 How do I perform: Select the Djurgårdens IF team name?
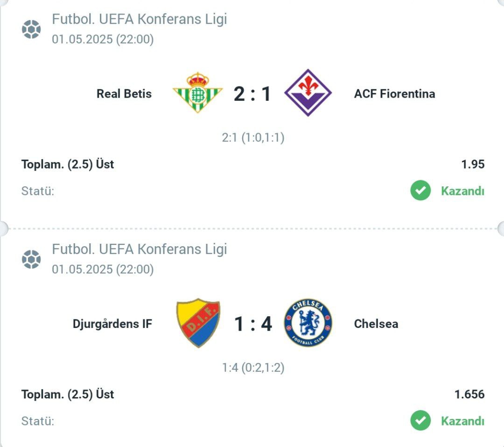pyautogui.click(x=112, y=324)
